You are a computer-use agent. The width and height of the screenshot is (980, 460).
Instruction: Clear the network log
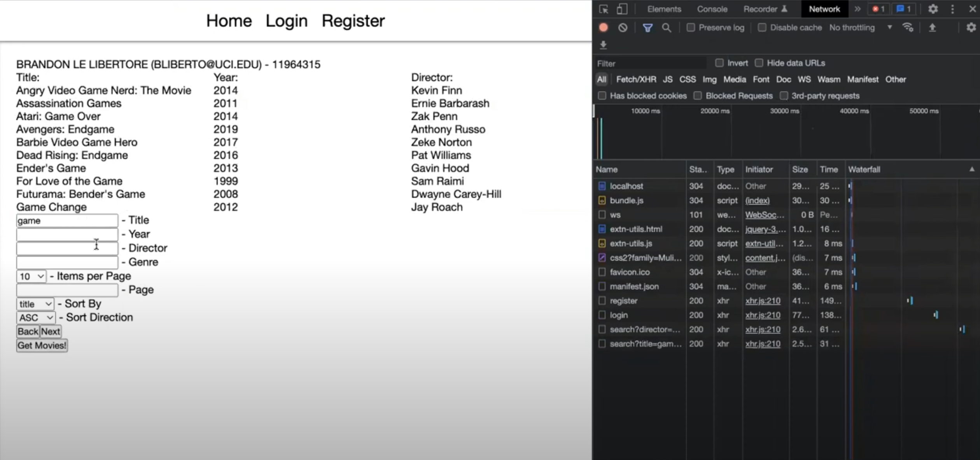[623, 28]
